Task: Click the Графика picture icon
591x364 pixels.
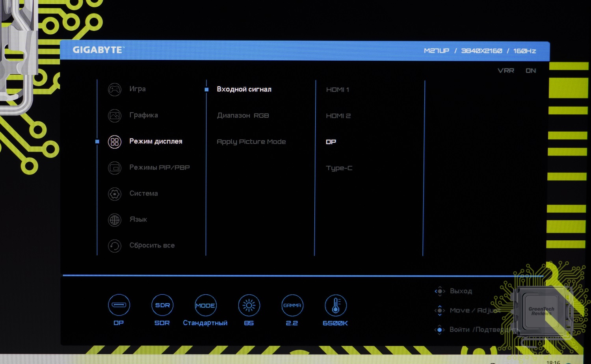Action: tap(115, 115)
